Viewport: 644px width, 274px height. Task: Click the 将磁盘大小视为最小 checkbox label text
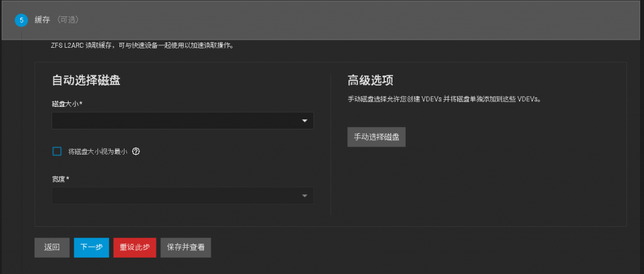(x=97, y=151)
